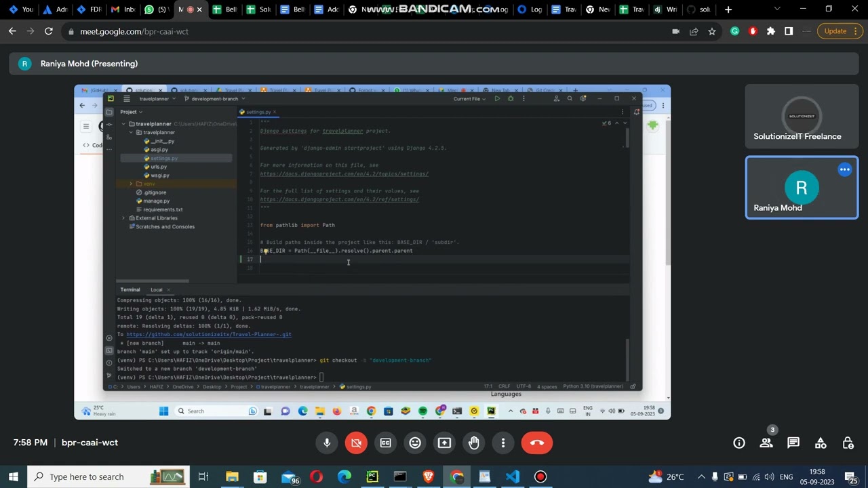Switch to the settings.py editor tab
The image size is (868, 488).
258,112
